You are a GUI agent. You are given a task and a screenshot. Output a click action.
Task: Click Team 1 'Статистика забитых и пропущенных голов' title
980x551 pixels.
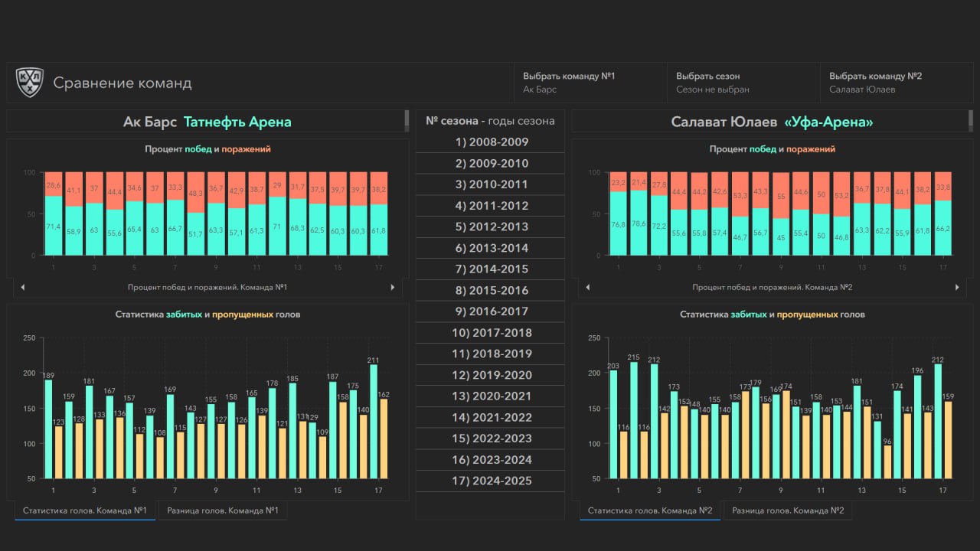[x=207, y=315]
